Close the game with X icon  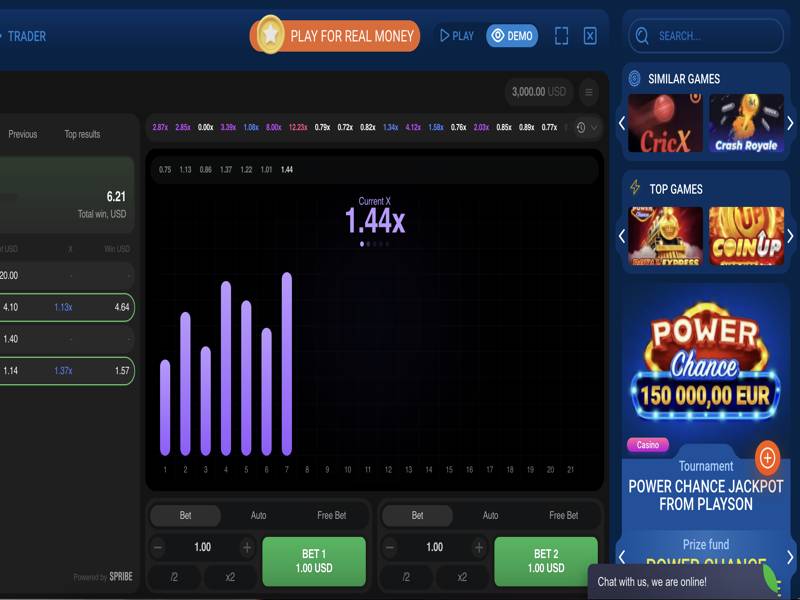click(x=590, y=36)
